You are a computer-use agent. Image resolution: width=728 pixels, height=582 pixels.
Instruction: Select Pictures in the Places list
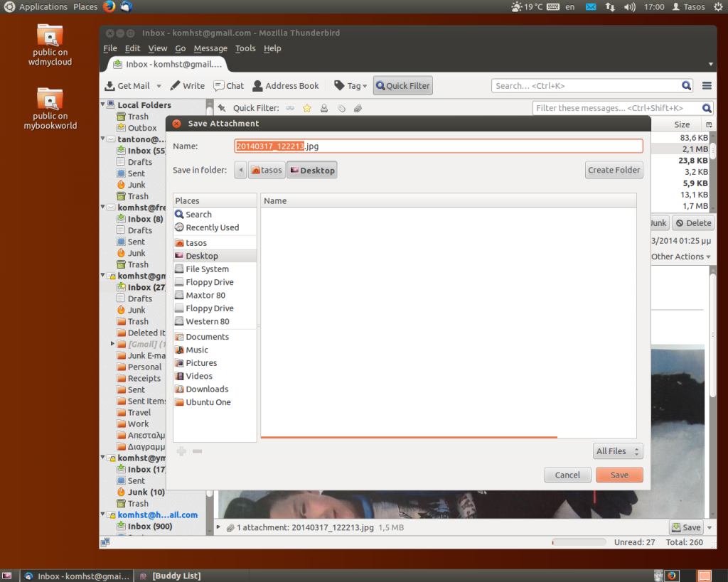pos(201,363)
